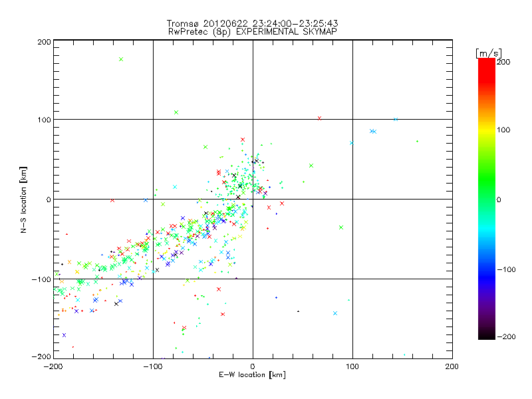Click the [m/s] unit label above the colorbar
The width and height of the screenshot is (532, 399).
pyautogui.click(x=488, y=52)
